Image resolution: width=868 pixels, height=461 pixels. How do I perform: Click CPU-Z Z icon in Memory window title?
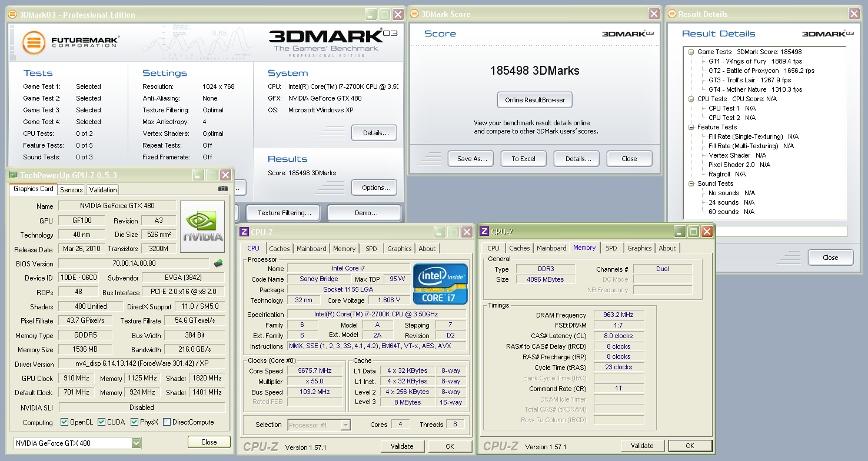(485, 232)
